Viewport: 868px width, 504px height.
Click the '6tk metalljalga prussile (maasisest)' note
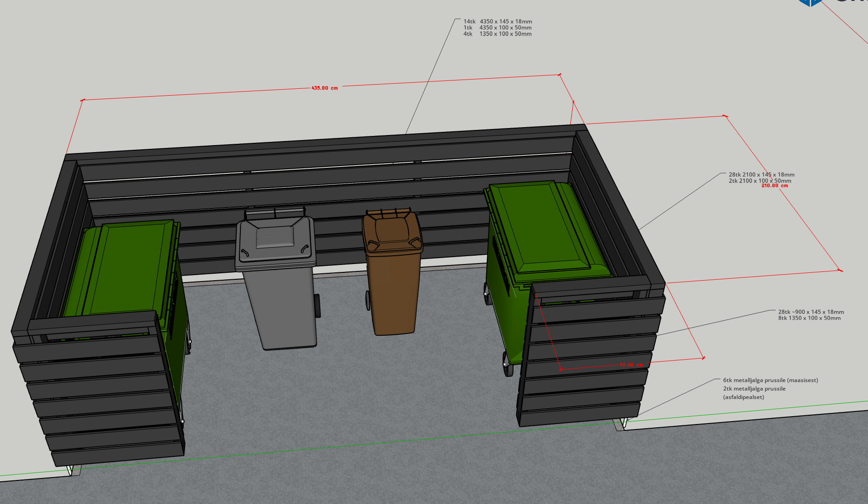coord(770,381)
